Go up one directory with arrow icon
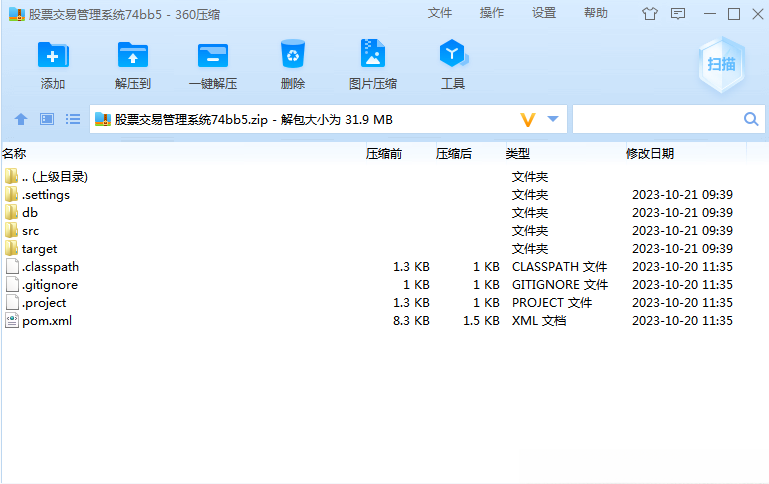This screenshot has height=484, width=769. (x=21, y=119)
